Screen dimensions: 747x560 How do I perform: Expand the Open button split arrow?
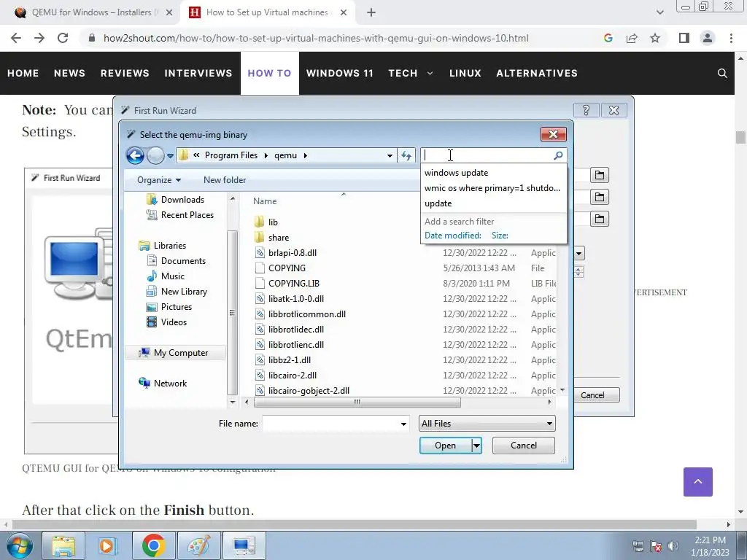pos(476,446)
